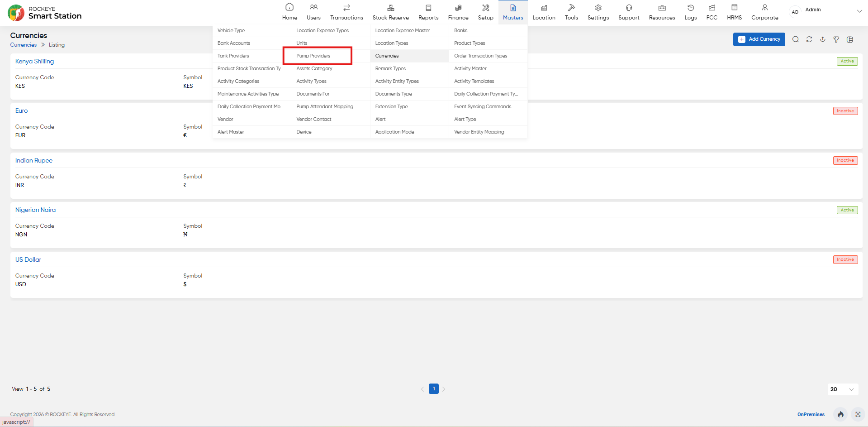Go to next page with the arrow
868x427 pixels.
click(444, 389)
